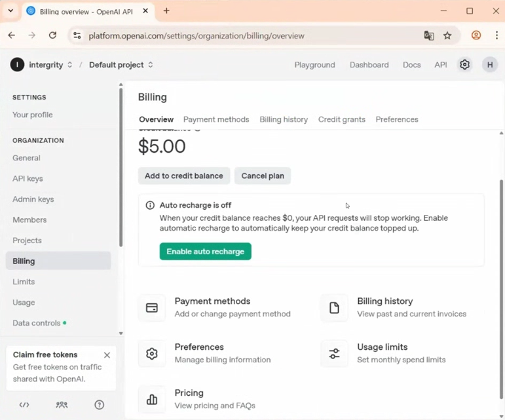Click the Billing history document icon
Viewport: 505px width, 420px height.
coord(334,307)
